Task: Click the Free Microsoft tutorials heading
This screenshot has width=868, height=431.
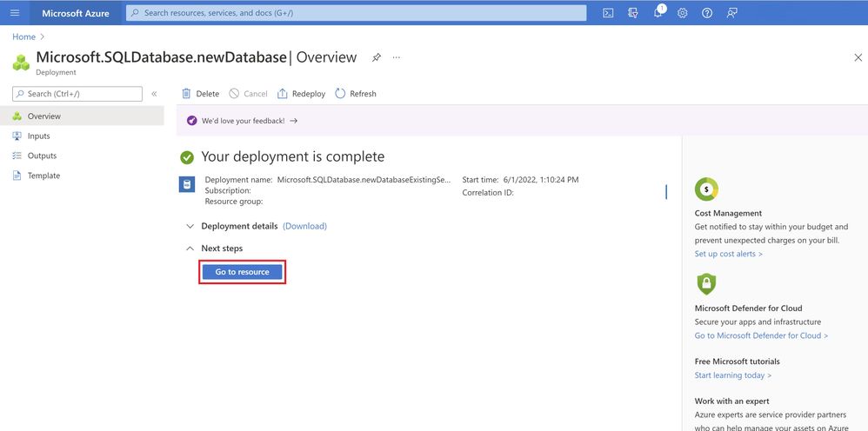Action: [x=737, y=361]
